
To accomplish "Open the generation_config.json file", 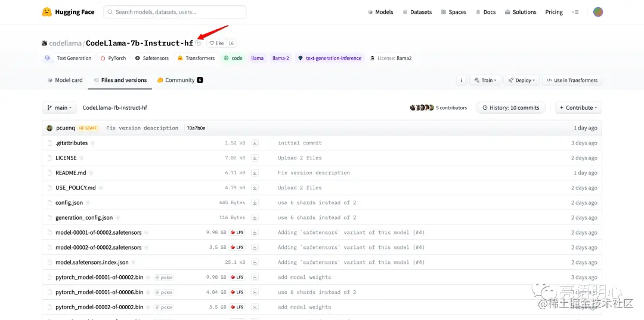I will (84, 217).
